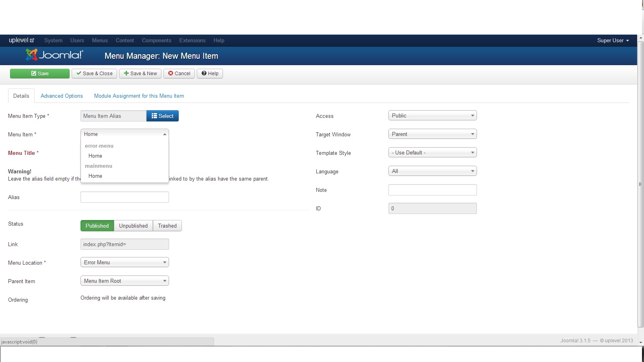644x362 pixels.
Task: Set status to Trashed
Action: click(x=167, y=226)
